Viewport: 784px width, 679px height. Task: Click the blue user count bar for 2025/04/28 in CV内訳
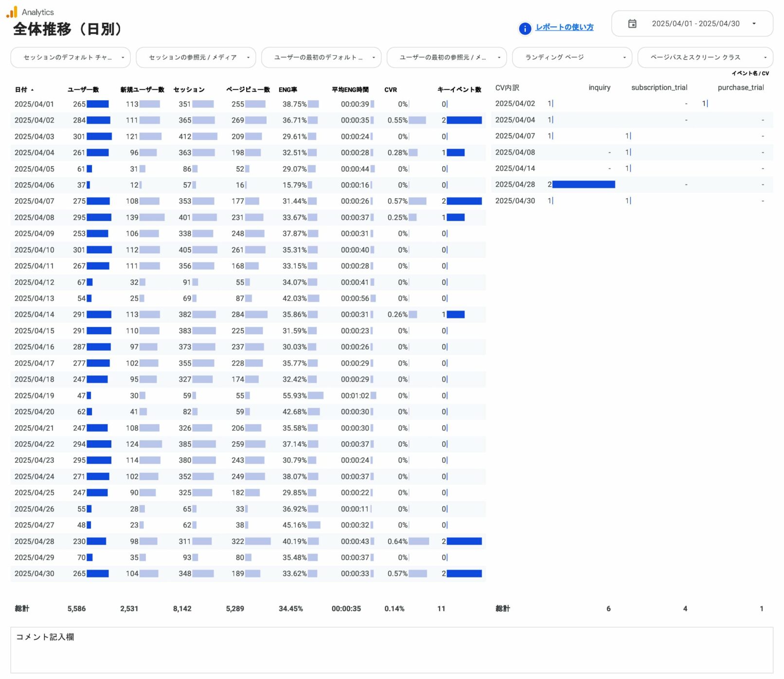tap(584, 185)
